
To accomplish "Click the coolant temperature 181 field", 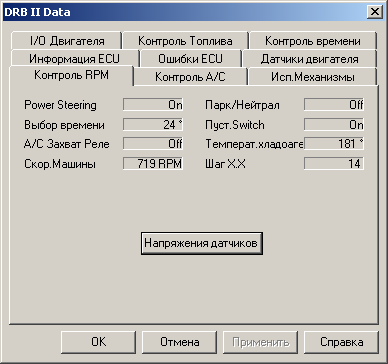I will click(334, 144).
